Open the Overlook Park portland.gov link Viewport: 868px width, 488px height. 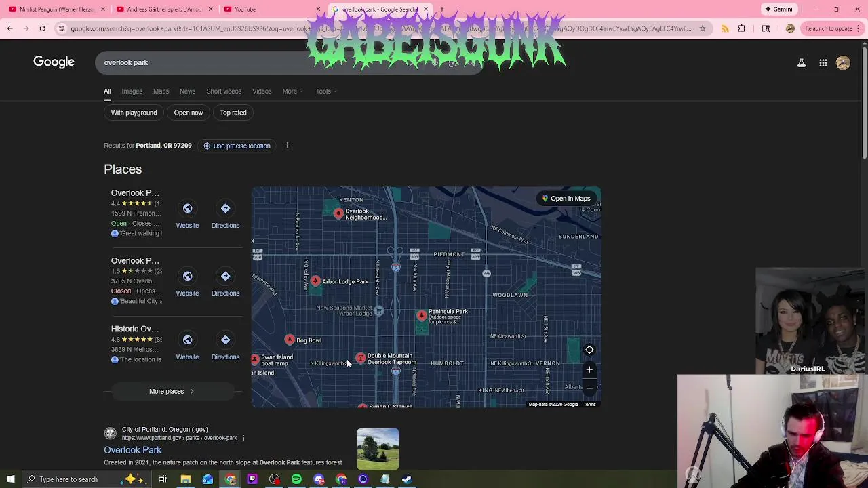(132, 450)
